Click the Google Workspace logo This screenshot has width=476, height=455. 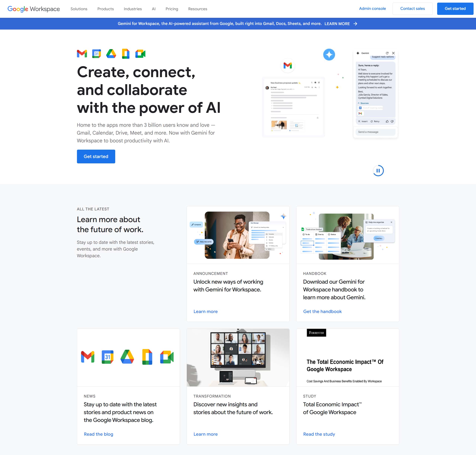tap(33, 9)
